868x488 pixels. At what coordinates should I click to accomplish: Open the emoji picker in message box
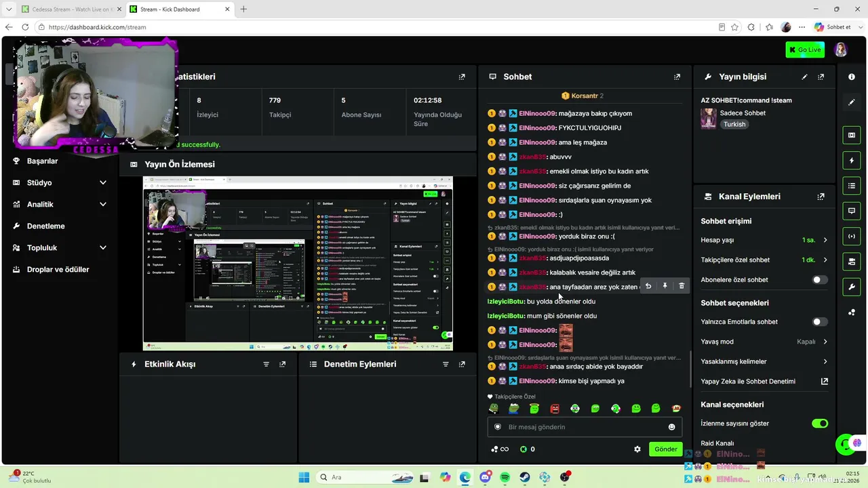click(x=672, y=427)
